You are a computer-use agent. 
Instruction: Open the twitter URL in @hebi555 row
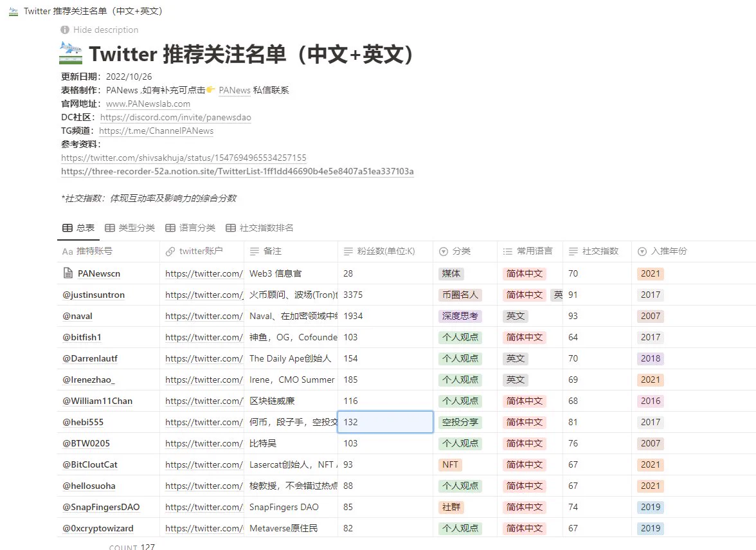tap(204, 422)
